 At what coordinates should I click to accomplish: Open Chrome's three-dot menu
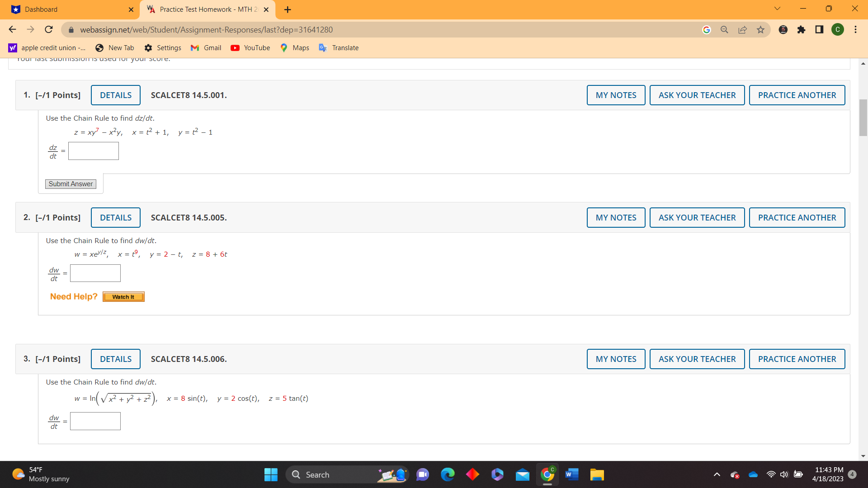coord(855,29)
